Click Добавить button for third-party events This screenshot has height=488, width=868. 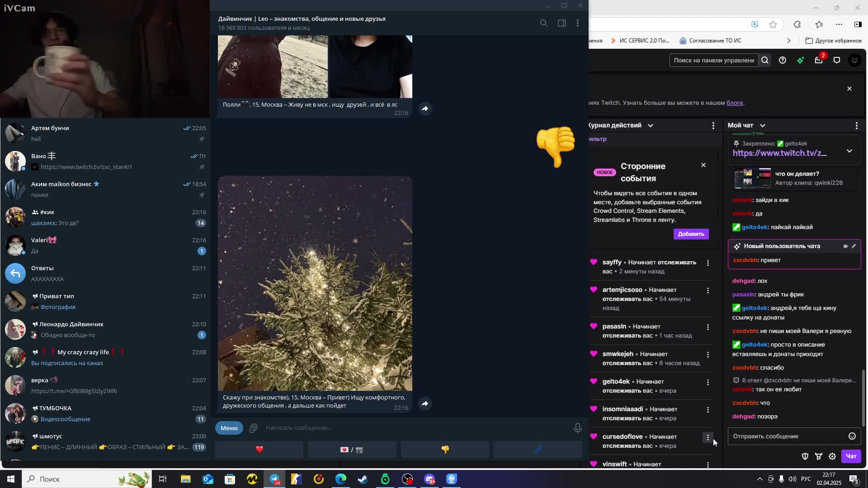pyautogui.click(x=691, y=234)
